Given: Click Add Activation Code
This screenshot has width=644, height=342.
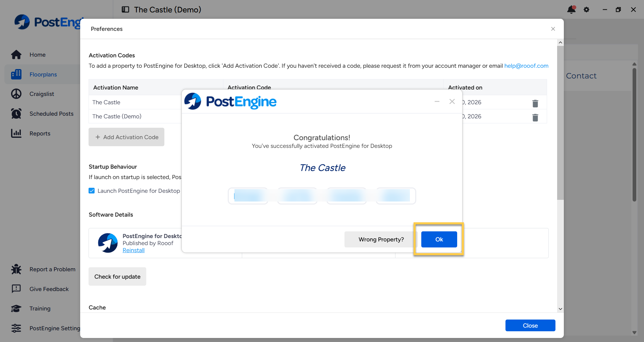Looking at the screenshot, I should [x=126, y=137].
